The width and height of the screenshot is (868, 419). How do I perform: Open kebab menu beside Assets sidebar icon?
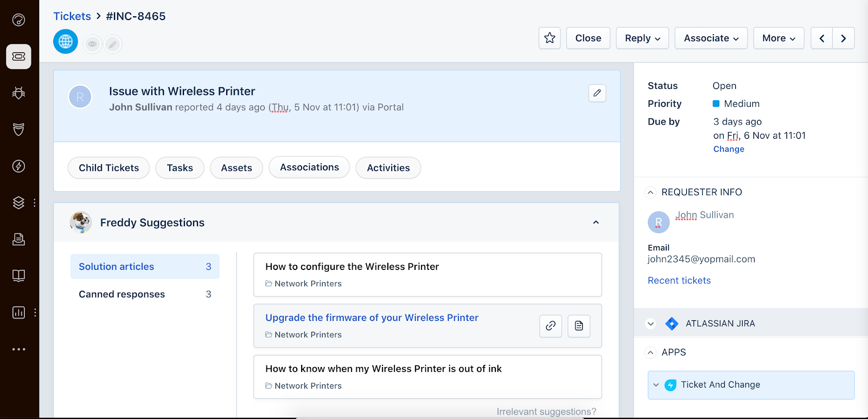click(x=35, y=202)
